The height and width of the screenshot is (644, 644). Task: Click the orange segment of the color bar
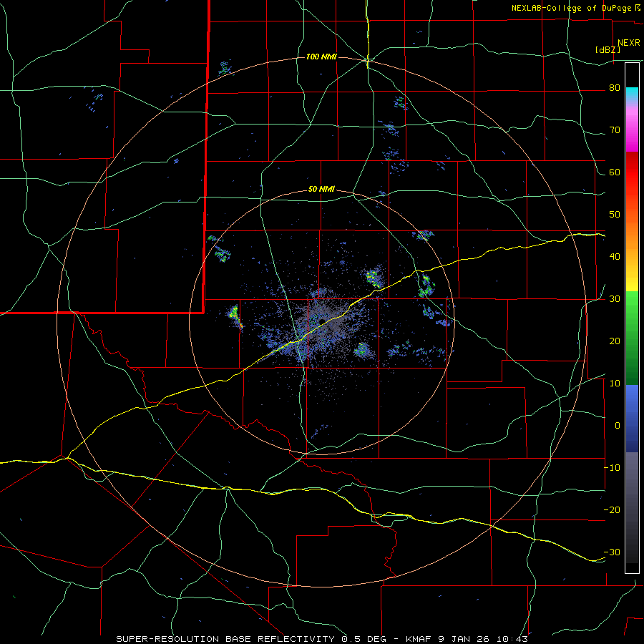(x=632, y=228)
